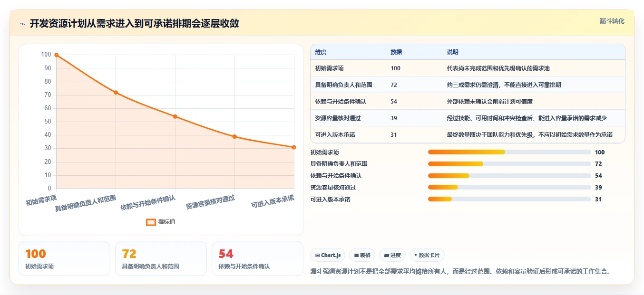
Task: Click the 说明 column header
Action: [453, 52]
